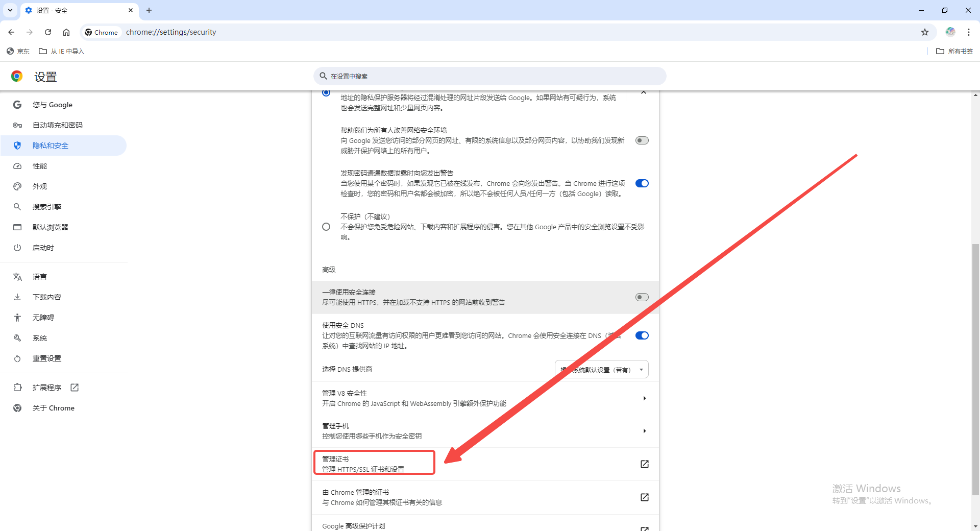
Task: Open the tab search dropdown arrow
Action: 10,10
